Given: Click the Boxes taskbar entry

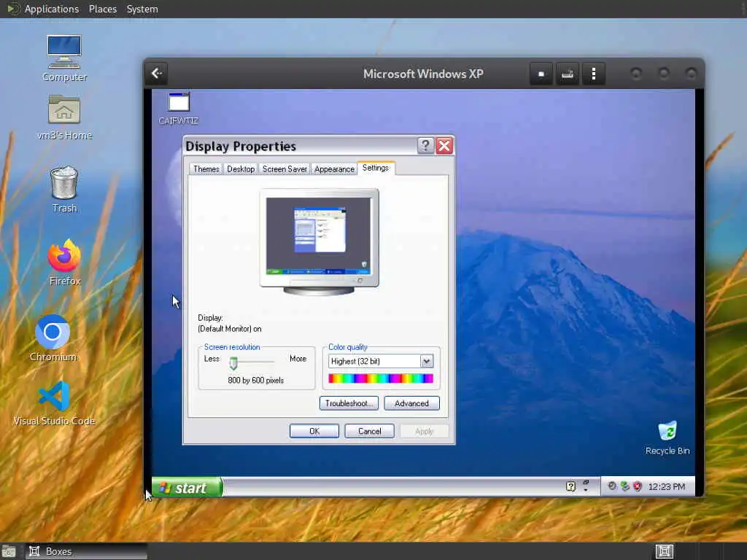Looking at the screenshot, I should (x=86, y=551).
